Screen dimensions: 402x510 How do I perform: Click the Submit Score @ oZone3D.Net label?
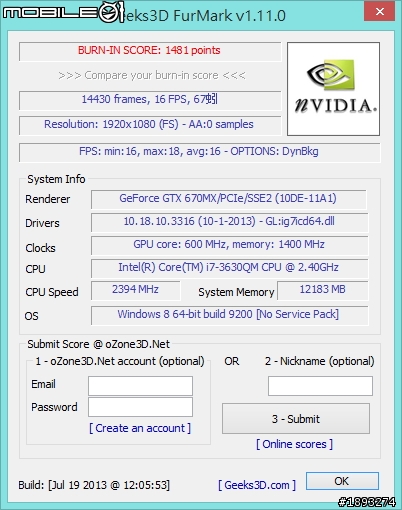[99, 344]
